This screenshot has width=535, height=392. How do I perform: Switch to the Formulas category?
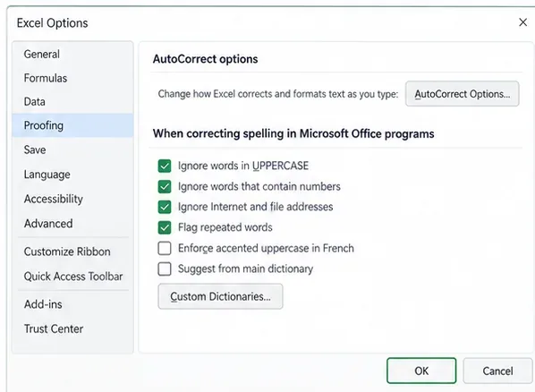pyautogui.click(x=72, y=78)
